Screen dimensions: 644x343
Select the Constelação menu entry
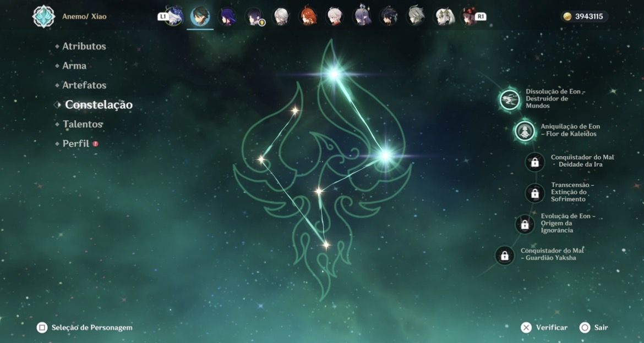click(x=99, y=104)
